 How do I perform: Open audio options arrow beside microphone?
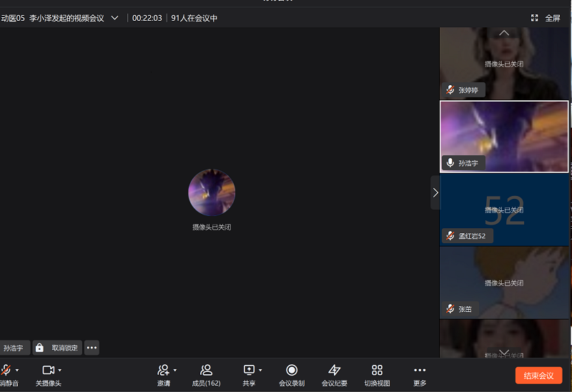[17, 370]
